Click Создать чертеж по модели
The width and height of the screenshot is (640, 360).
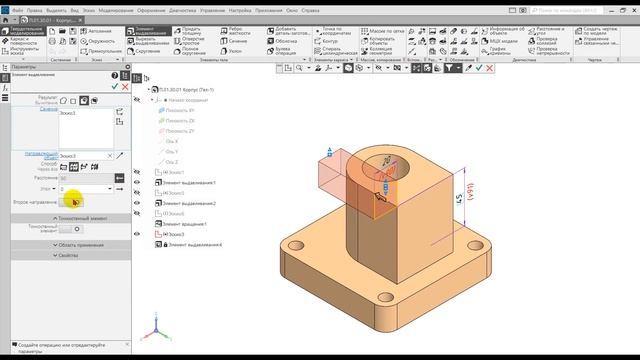597,31
